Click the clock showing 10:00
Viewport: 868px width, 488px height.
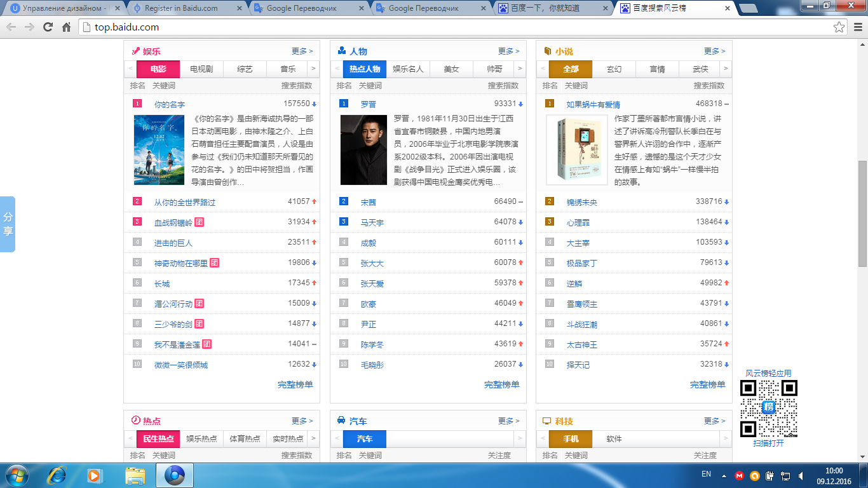coord(834,470)
